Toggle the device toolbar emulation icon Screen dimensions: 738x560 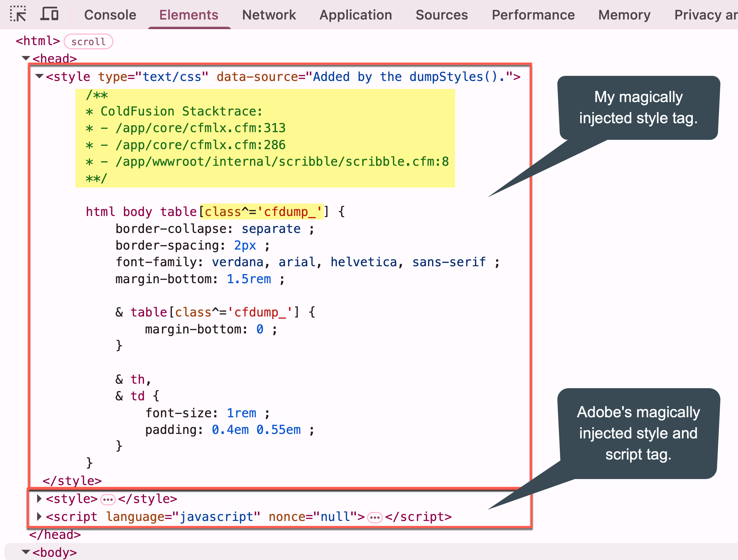(x=49, y=14)
